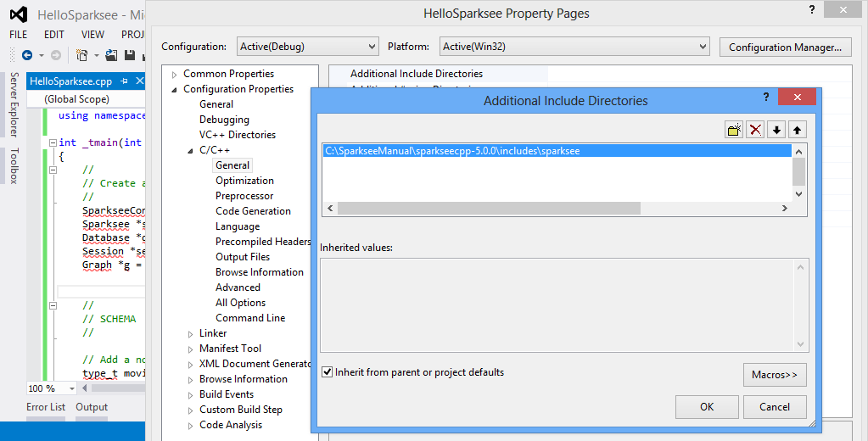
Task: Move the selected include line down
Action: (776, 130)
